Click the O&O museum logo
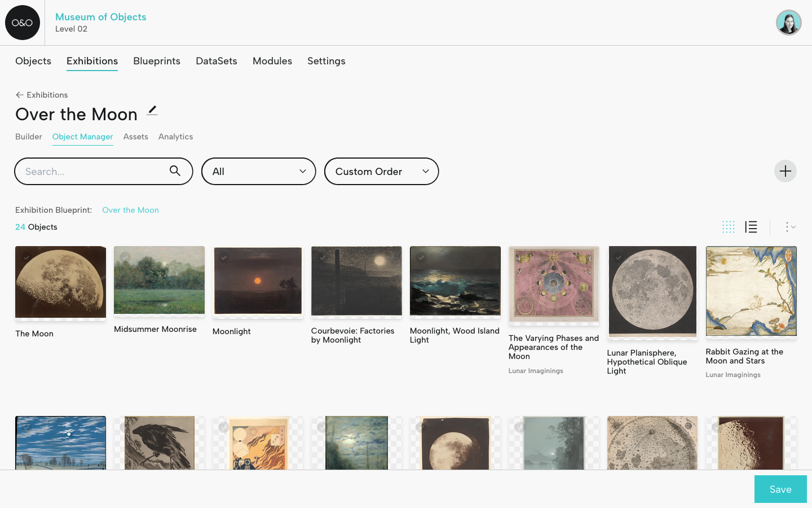812x508 pixels. [23, 23]
